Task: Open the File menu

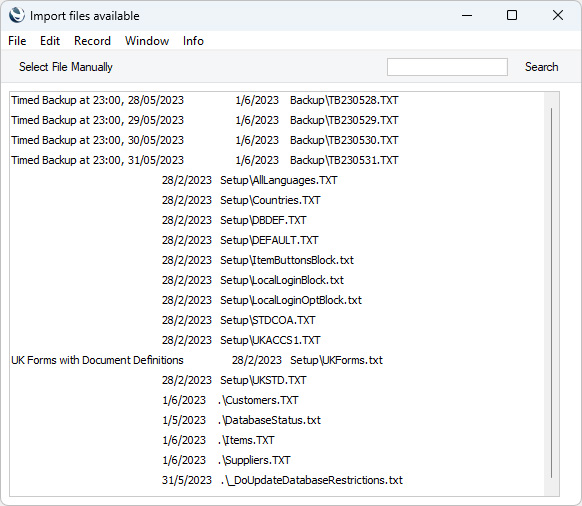Action: pyautogui.click(x=17, y=41)
